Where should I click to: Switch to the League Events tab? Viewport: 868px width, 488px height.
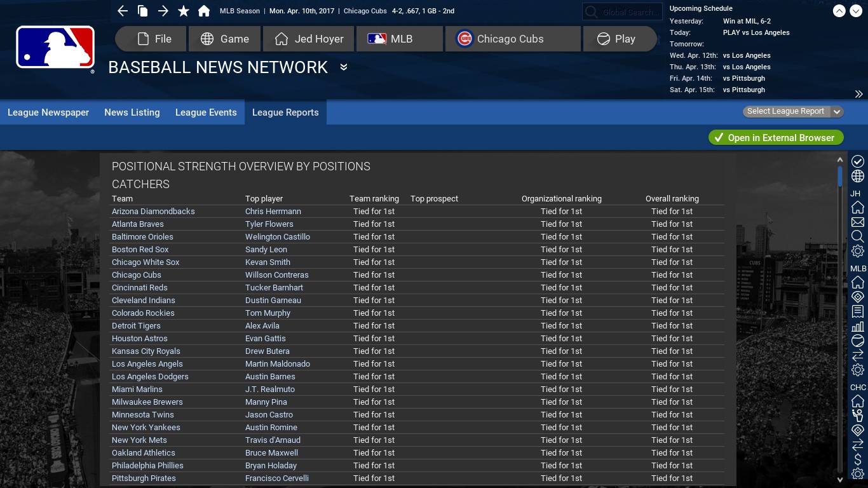tap(206, 112)
